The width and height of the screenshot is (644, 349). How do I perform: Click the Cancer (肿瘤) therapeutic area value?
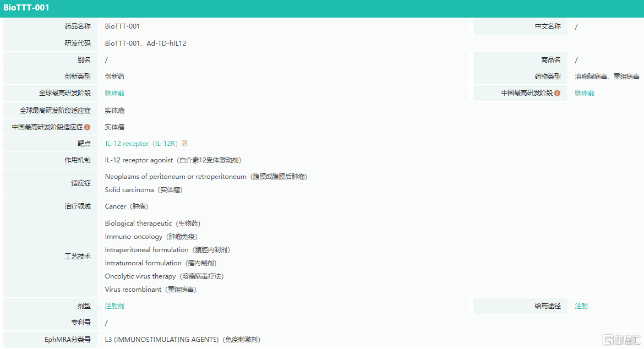pos(127,206)
